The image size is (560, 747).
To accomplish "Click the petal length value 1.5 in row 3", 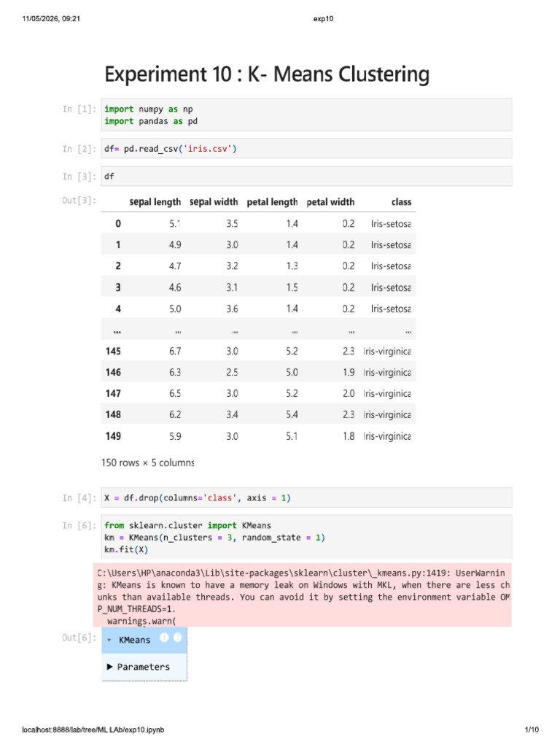I will [292, 287].
